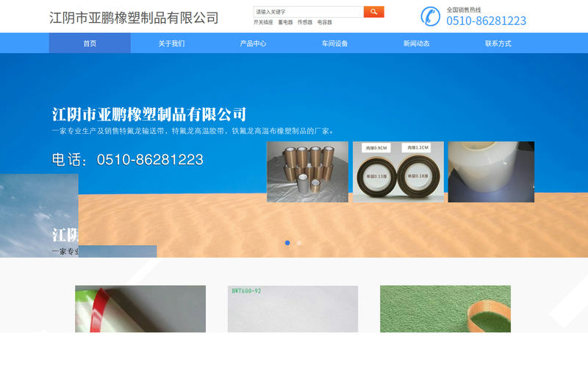The height and width of the screenshot is (368, 588).
Task: Switch to the second carousel slide dot
Action: coord(299,243)
